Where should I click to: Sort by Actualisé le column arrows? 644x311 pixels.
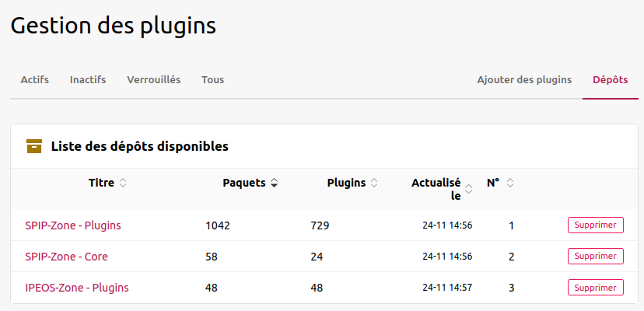[x=468, y=190]
